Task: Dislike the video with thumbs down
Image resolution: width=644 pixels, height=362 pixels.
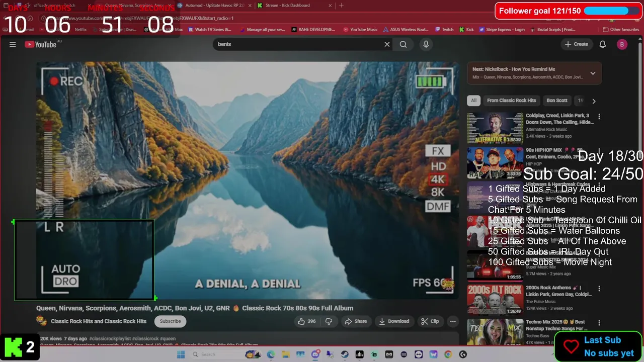Action: [329, 321]
